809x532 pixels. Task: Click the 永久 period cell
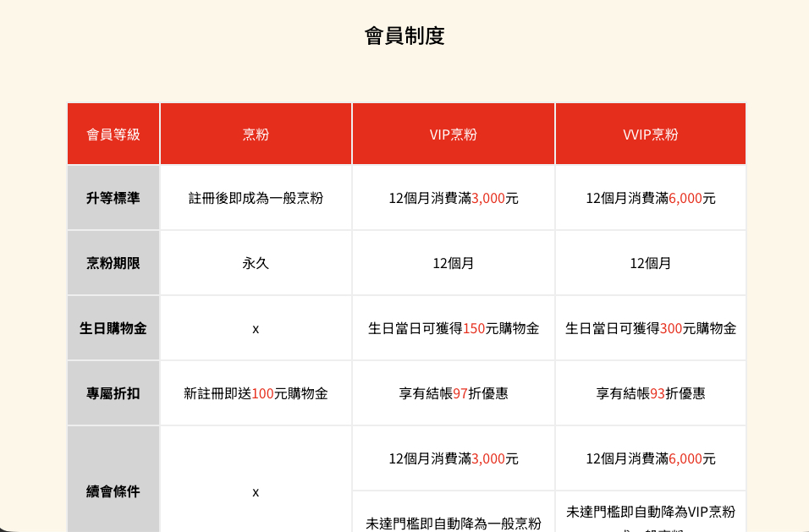(256, 263)
